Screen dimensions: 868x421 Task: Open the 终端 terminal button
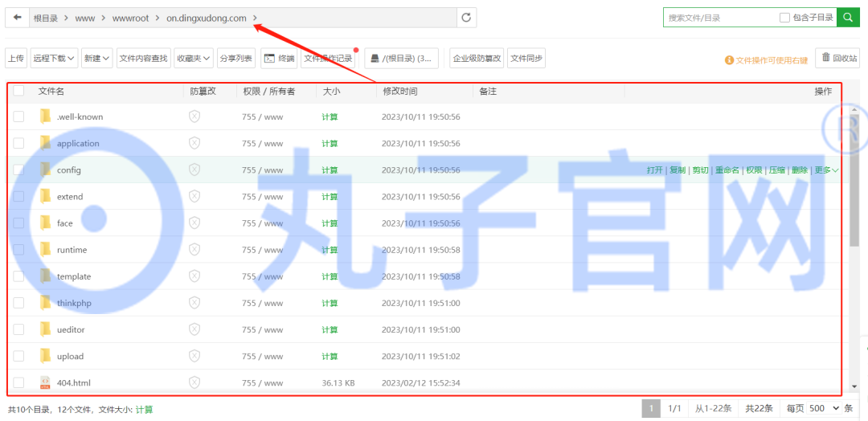[278, 58]
